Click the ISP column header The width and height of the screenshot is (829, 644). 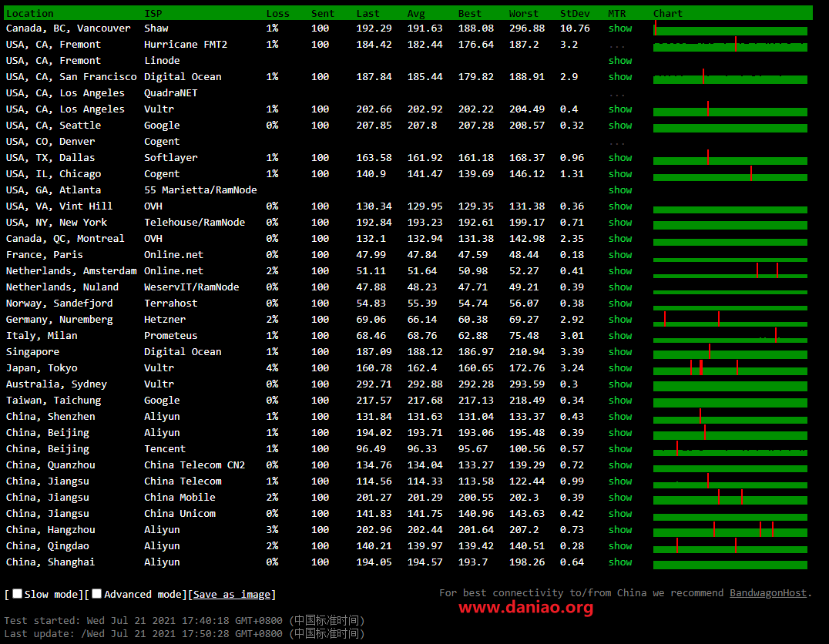click(x=153, y=13)
